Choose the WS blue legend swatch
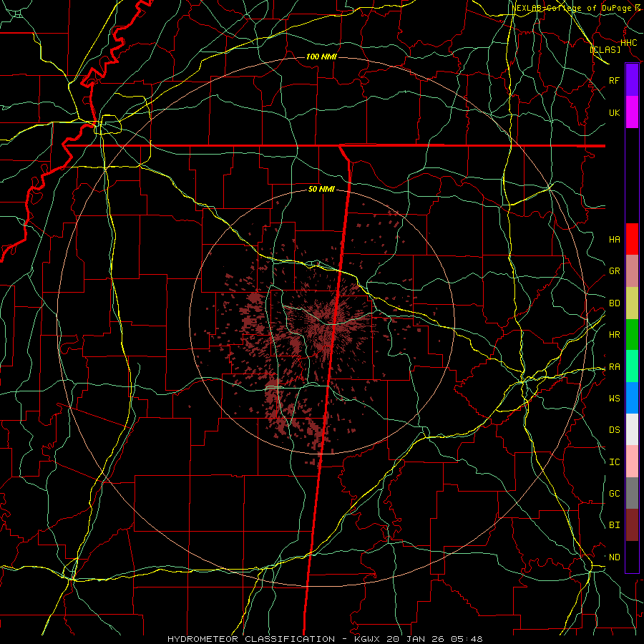Screen dimensions: 644x644 632,398
